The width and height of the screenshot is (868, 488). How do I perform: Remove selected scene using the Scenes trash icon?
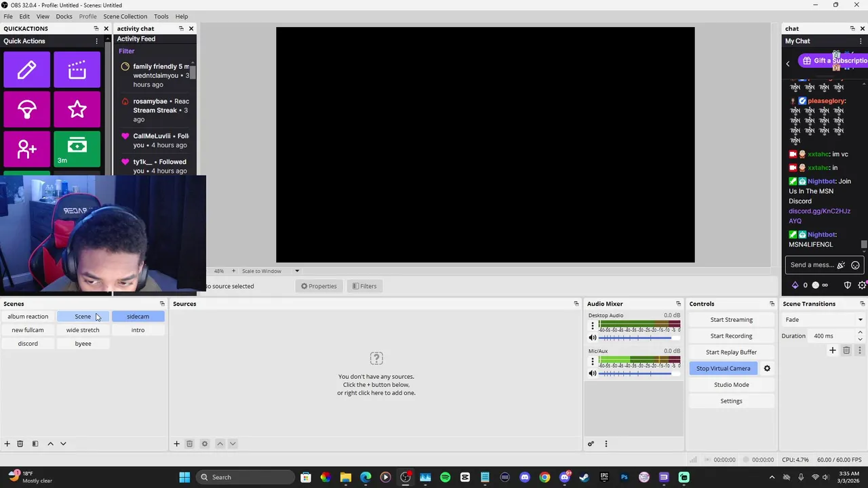[x=20, y=444]
